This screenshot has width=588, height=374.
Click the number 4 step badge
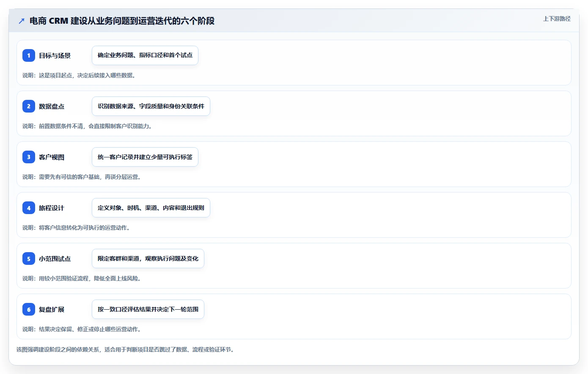29,208
